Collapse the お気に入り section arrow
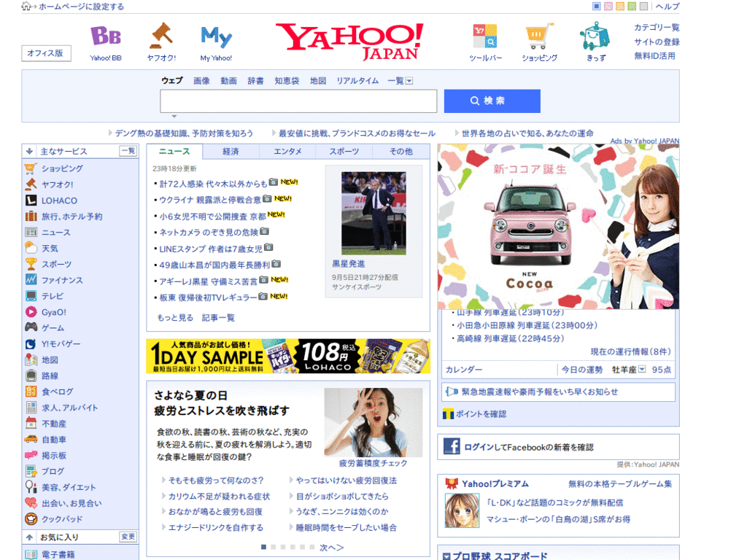Screen dimensions: 747x560 click(x=29, y=537)
